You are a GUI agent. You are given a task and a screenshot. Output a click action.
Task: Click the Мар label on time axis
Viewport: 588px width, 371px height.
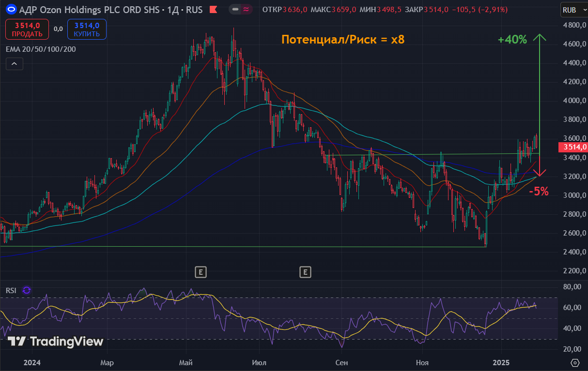click(x=107, y=362)
